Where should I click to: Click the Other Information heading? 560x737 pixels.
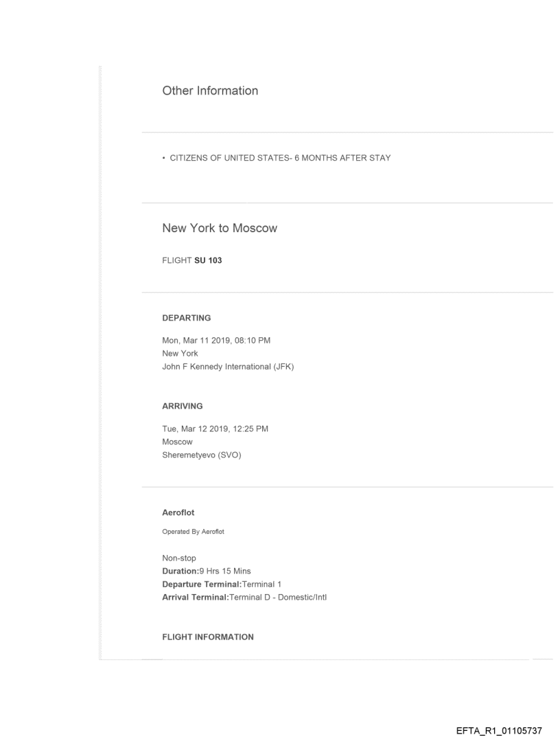click(210, 91)
